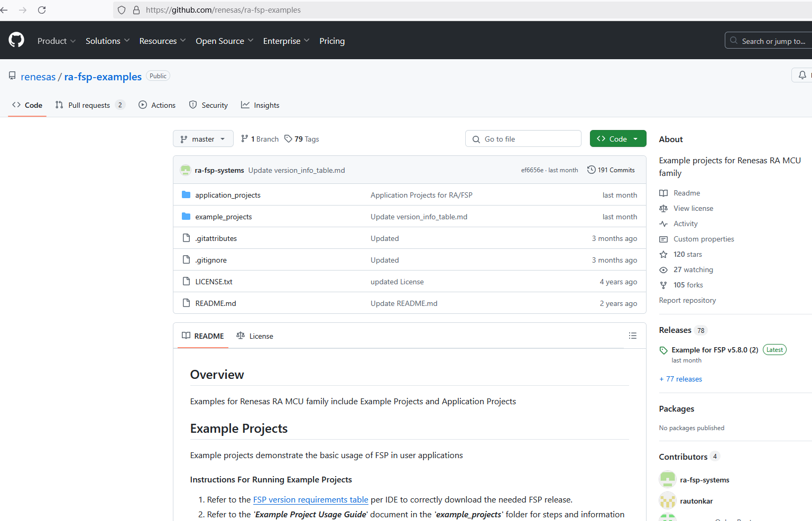Open the 191 Commits history
The width and height of the screenshot is (812, 521).
[x=611, y=170]
